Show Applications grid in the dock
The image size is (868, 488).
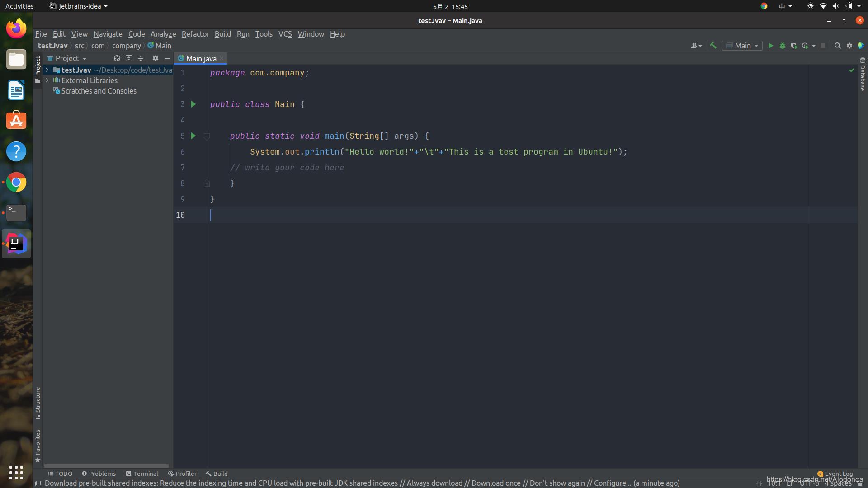click(16, 473)
